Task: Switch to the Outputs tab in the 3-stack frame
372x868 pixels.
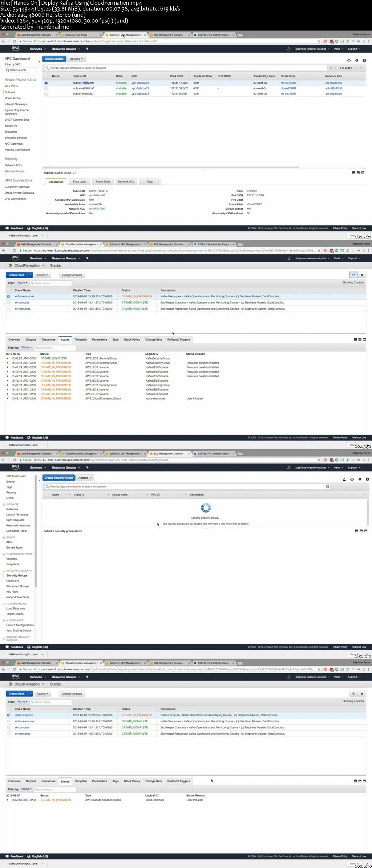Action: point(31,339)
